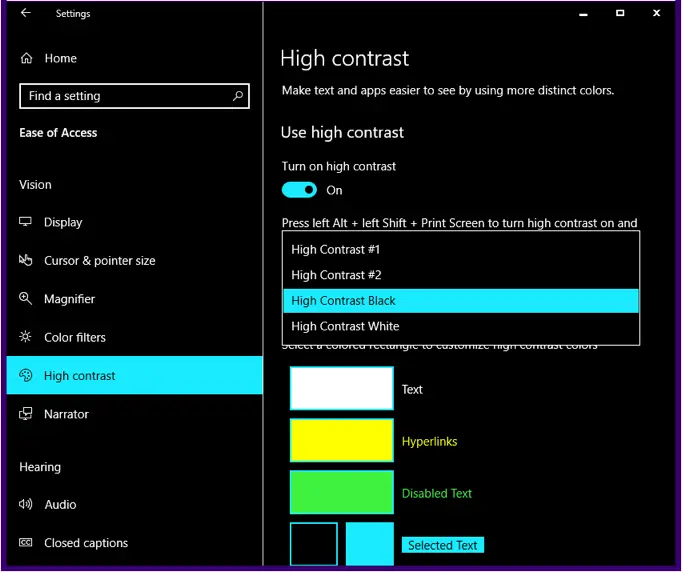Click the Ease of Access heading
The width and height of the screenshot is (682, 572).
(58, 133)
